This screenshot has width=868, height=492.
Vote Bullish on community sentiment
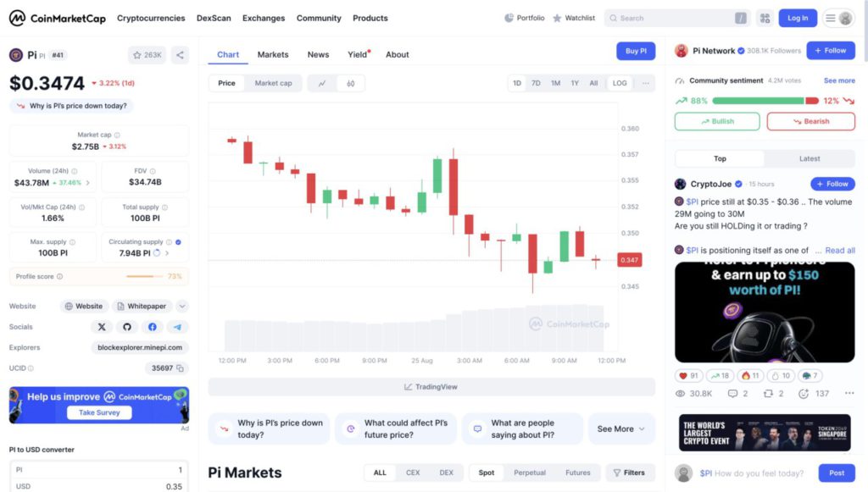click(717, 121)
